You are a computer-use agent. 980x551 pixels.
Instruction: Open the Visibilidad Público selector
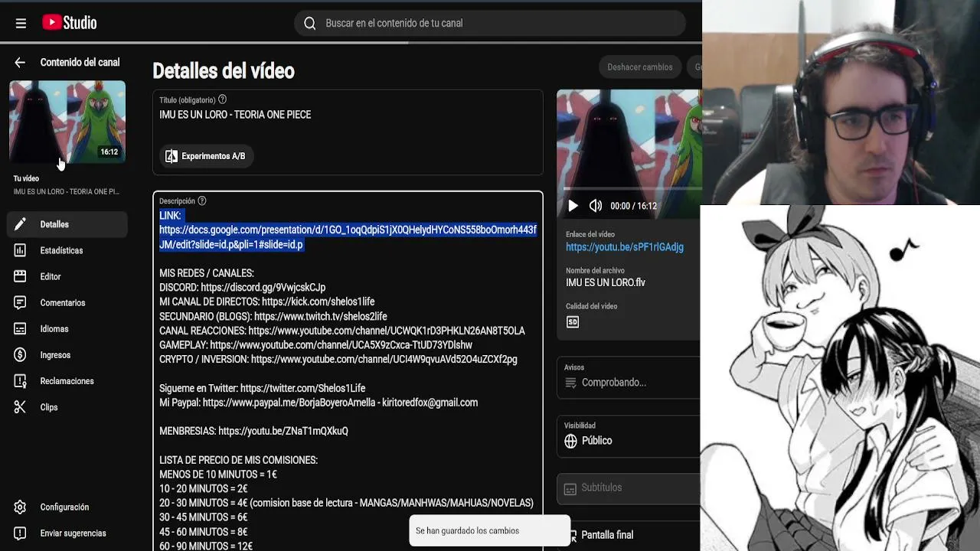(629, 436)
